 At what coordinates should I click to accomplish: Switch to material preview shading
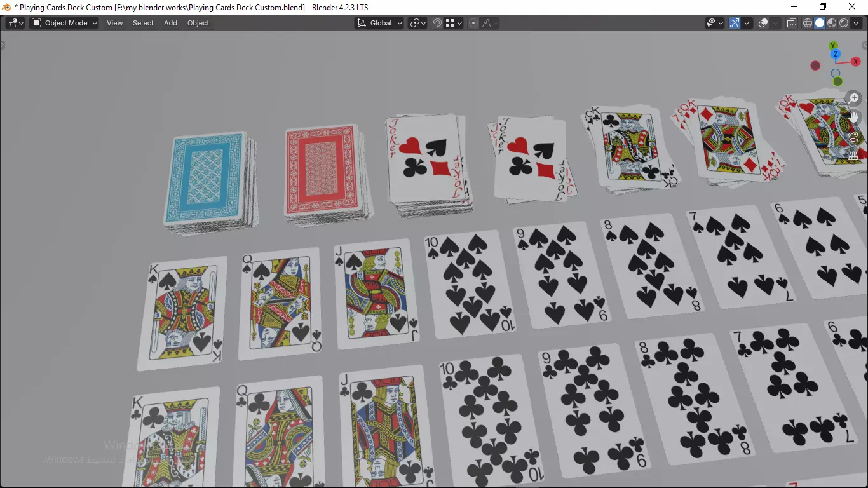tap(832, 23)
